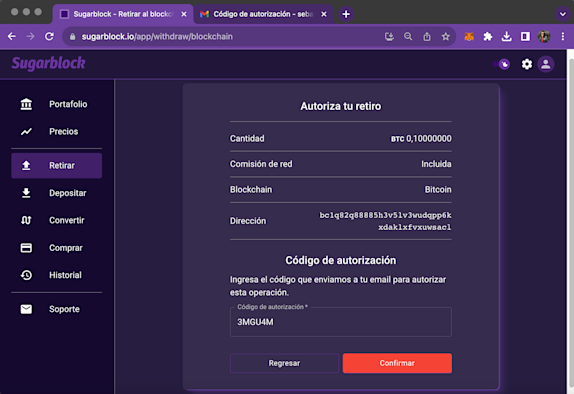This screenshot has width=574, height=394.
Task: Open the Extensions puzzle icon
Action: click(x=488, y=36)
